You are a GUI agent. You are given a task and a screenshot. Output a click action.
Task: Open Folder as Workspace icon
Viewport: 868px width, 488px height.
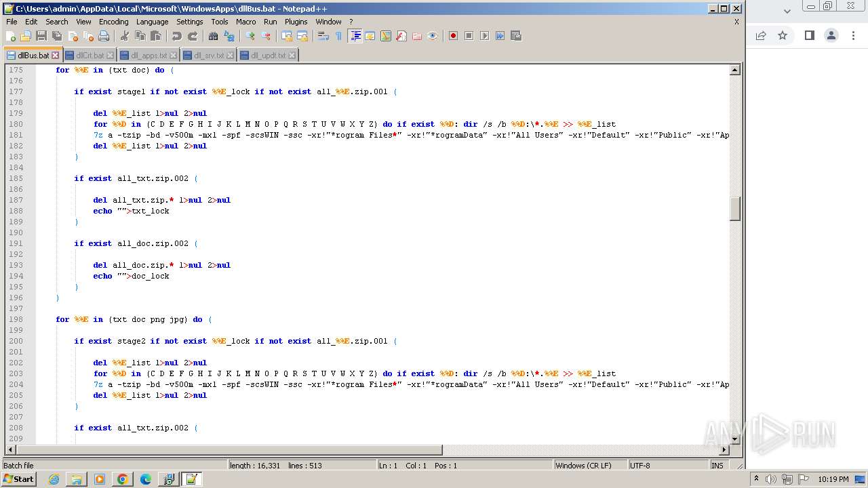(x=416, y=36)
